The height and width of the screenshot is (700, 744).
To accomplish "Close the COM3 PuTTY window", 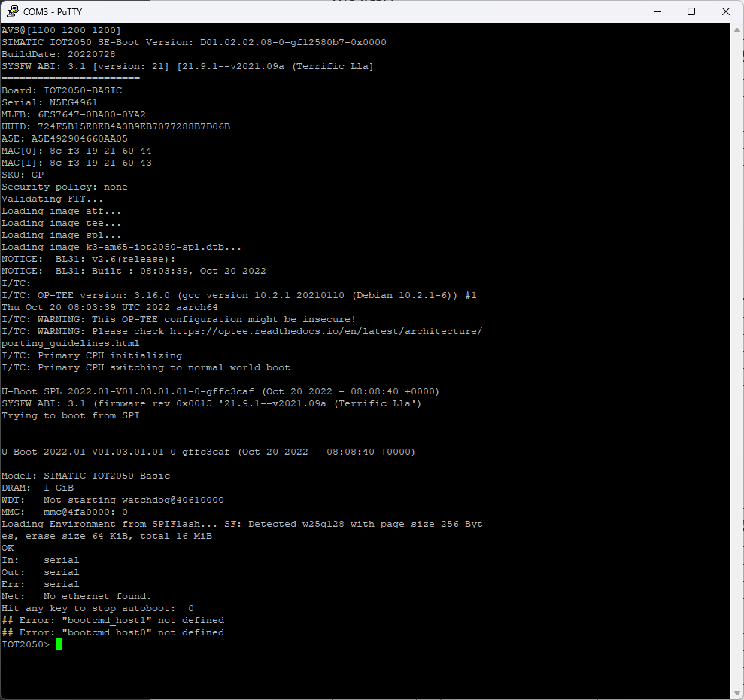I will 725,11.
